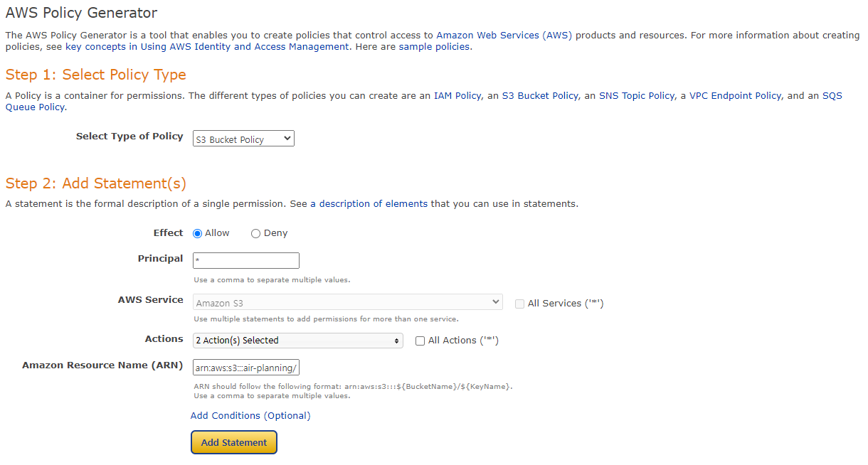Open the 2 Action(s) Selected dropdown
The height and width of the screenshot is (465, 868).
click(x=298, y=341)
